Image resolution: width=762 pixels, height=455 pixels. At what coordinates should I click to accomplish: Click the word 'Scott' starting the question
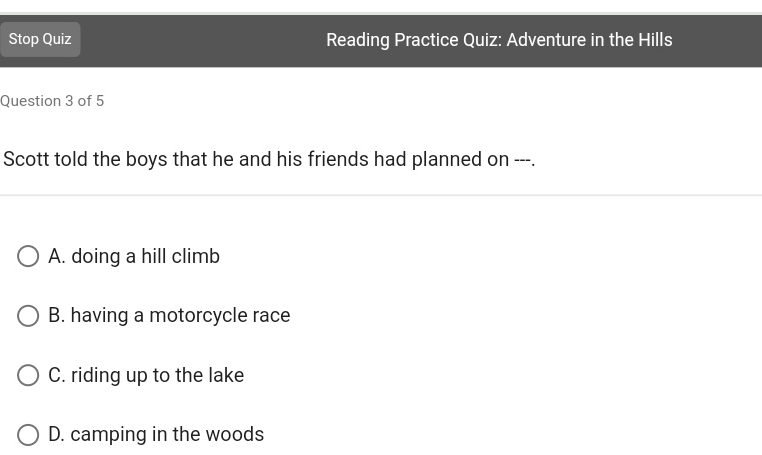coord(26,160)
